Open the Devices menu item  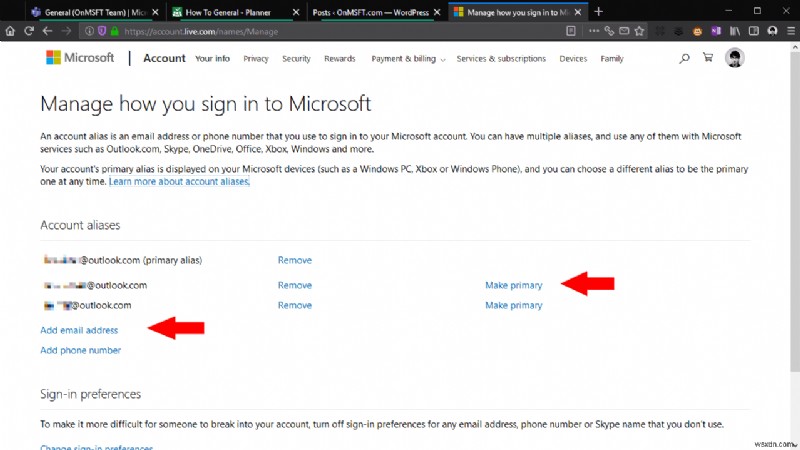tap(573, 59)
